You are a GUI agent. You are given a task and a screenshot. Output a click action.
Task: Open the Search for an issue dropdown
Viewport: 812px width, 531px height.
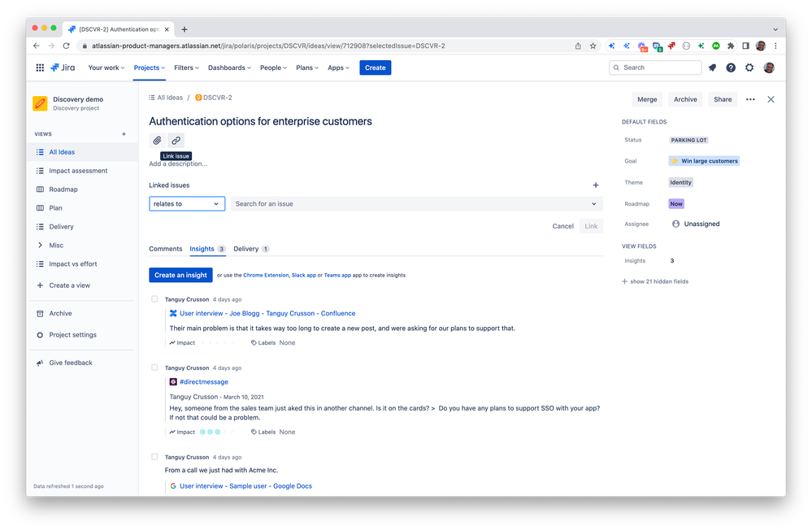click(417, 203)
